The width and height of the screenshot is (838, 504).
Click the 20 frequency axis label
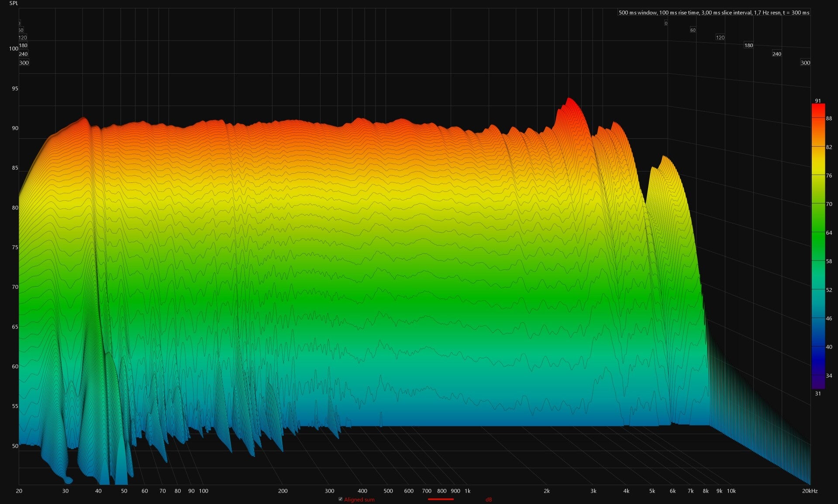pyautogui.click(x=19, y=491)
